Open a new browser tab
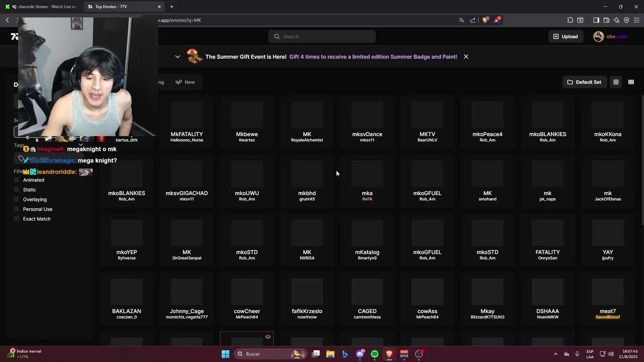The image size is (644, 362). (x=172, y=7)
